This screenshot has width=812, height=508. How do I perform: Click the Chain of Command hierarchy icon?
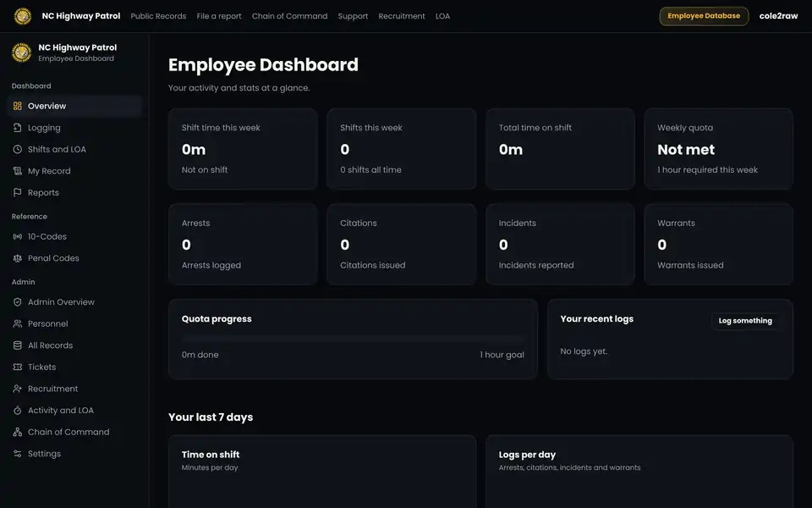tap(18, 432)
